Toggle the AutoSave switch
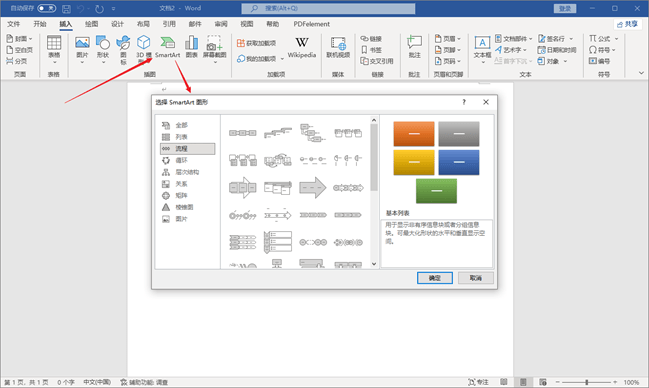This screenshot has width=649, height=388. [x=46, y=8]
